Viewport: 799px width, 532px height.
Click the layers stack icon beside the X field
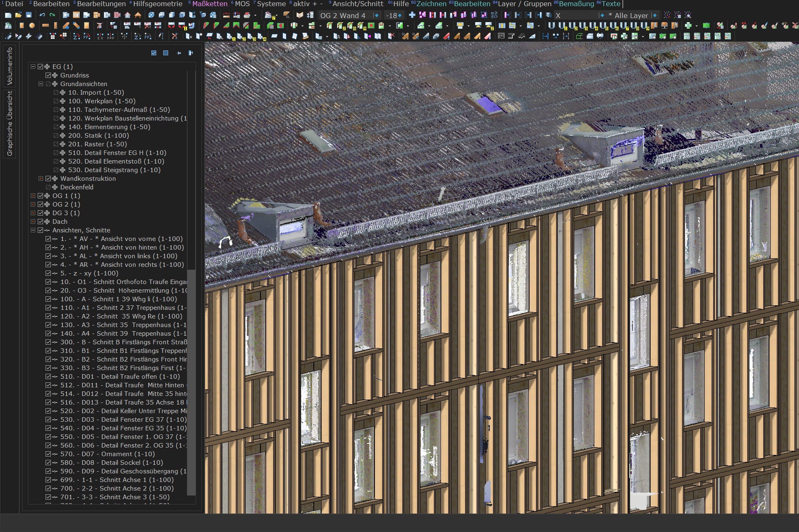[x=548, y=15]
